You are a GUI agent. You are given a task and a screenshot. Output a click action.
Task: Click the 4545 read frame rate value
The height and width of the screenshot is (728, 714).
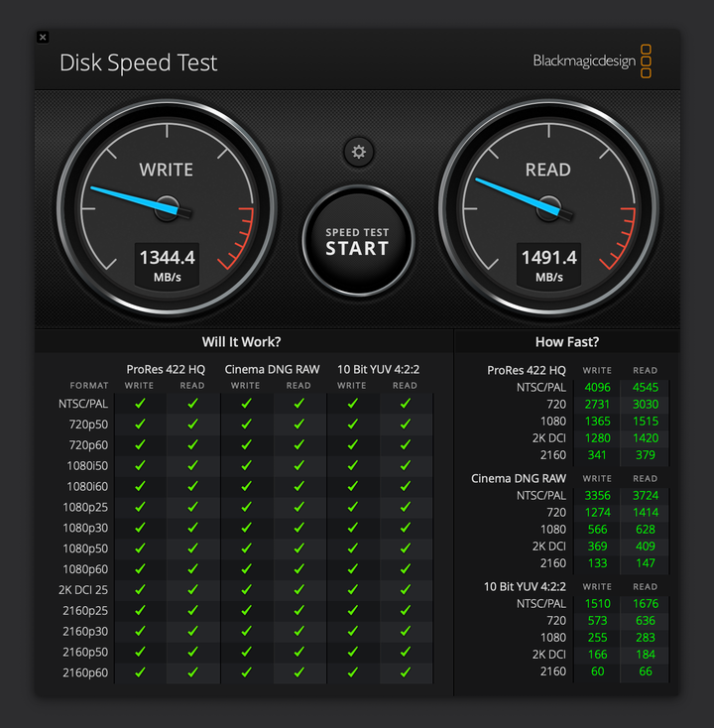tap(646, 387)
